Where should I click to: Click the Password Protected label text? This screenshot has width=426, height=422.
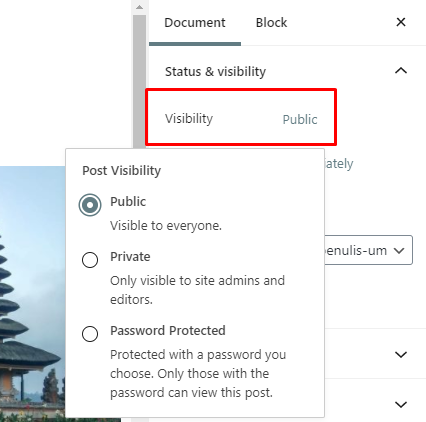coord(168,331)
